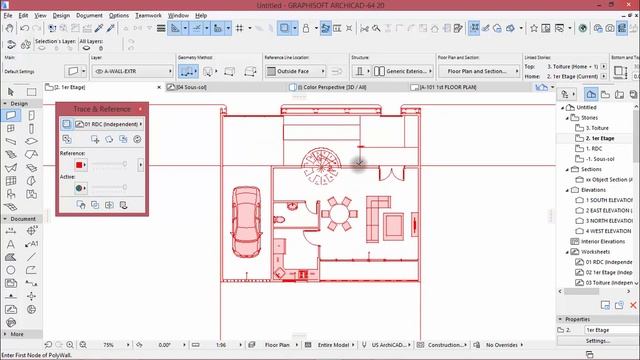Toggle straight wall geometry method

187,71
